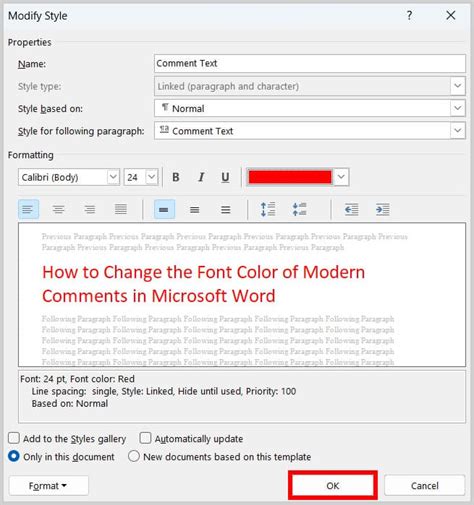The image size is (474, 505).
Task: Increase paragraph indent
Action: coord(383,209)
